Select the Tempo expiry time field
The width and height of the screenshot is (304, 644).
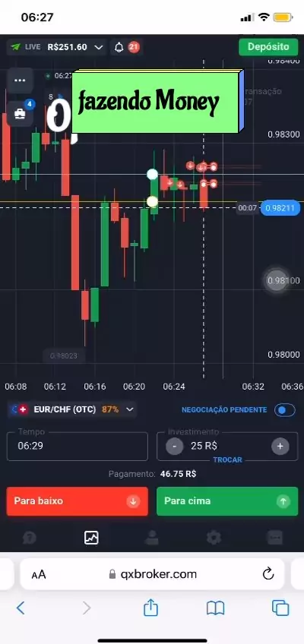pos(78,446)
